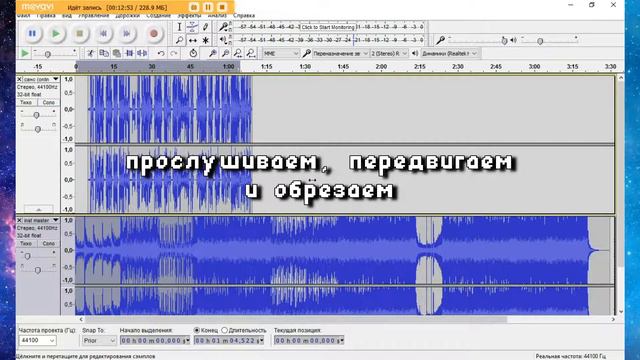The image size is (640, 360).
Task: Open the Эффекты menu
Action: pos(189,16)
